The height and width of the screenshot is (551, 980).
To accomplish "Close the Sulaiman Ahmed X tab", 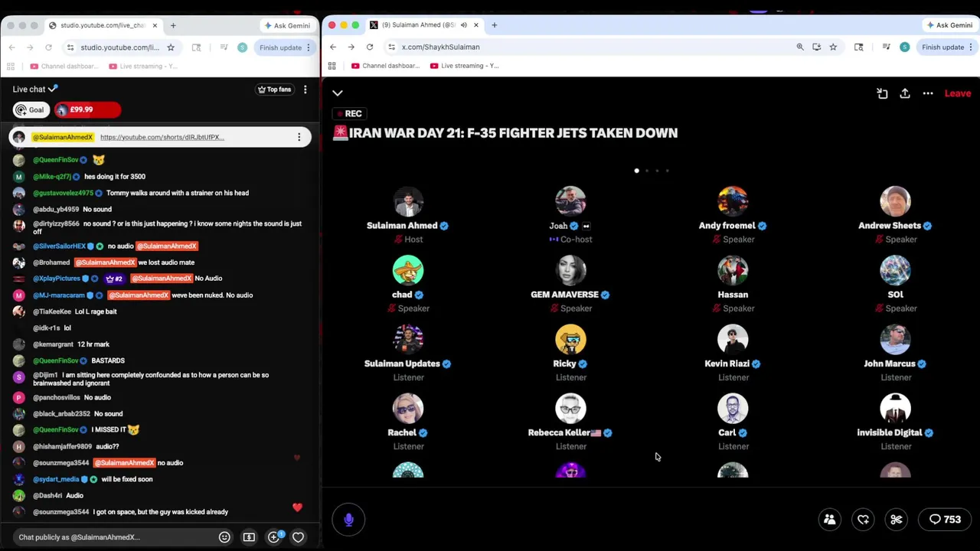I will click(x=476, y=25).
